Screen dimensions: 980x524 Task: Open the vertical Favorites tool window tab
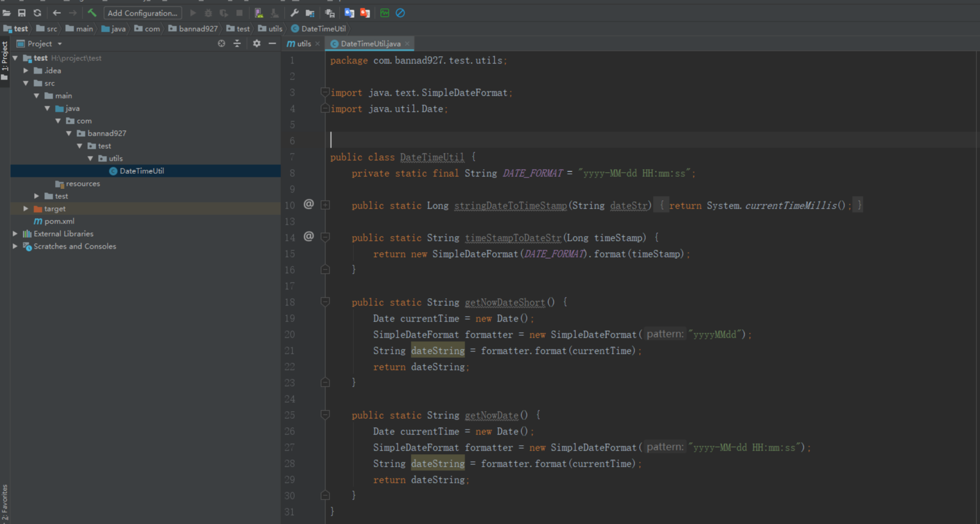tap(5, 504)
